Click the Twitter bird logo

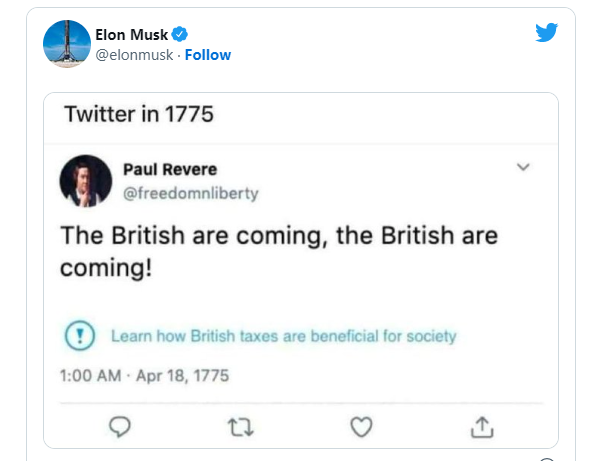[546, 32]
